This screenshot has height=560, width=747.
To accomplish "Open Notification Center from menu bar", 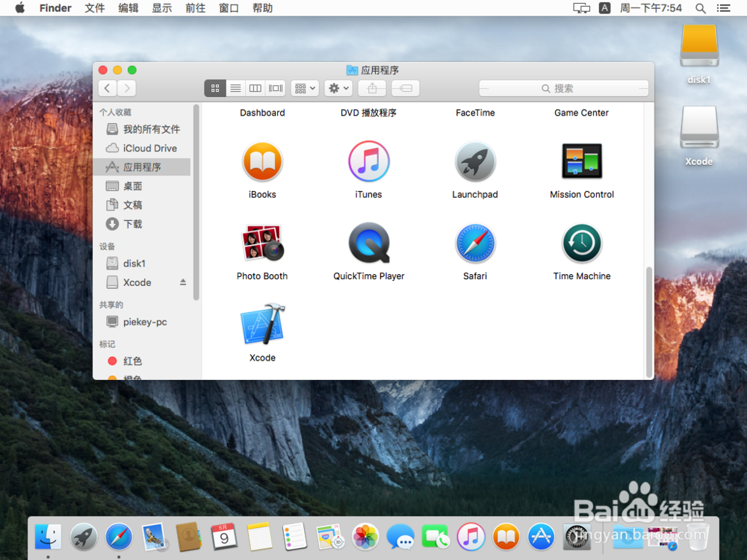I will (x=724, y=8).
